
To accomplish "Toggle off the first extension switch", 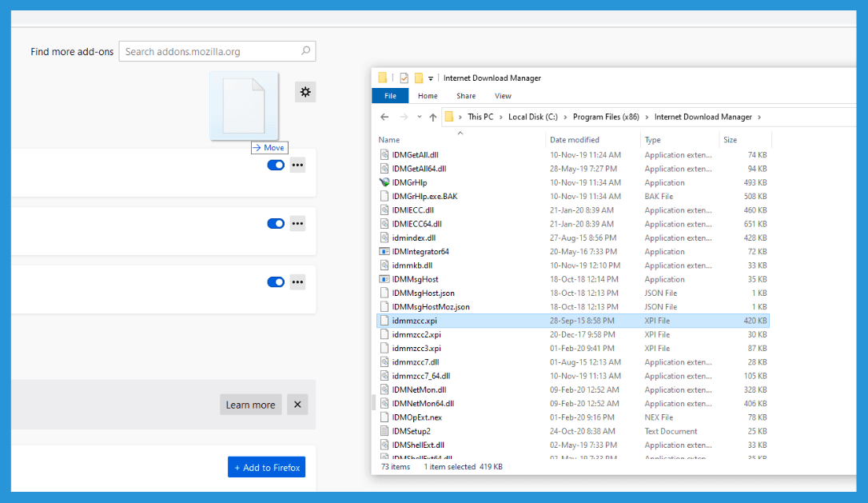I will click(276, 165).
